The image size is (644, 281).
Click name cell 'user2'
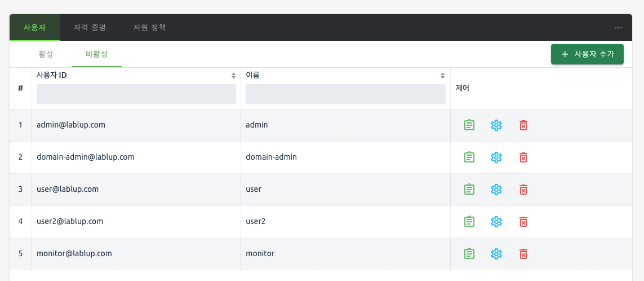point(345,221)
